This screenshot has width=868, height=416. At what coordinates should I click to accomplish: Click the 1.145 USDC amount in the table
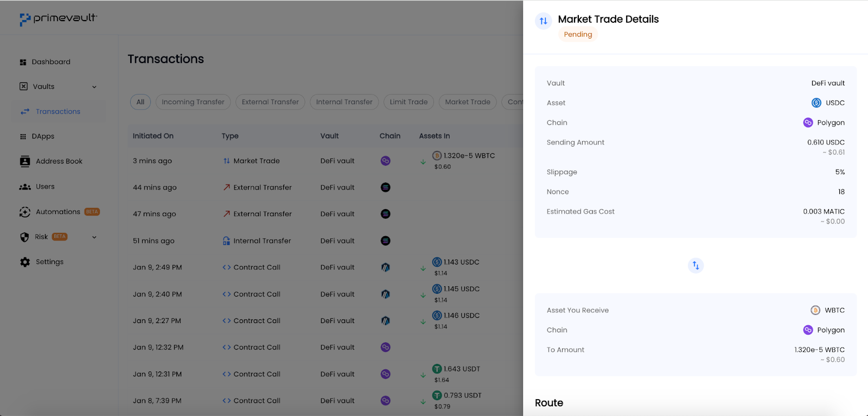[462, 289]
